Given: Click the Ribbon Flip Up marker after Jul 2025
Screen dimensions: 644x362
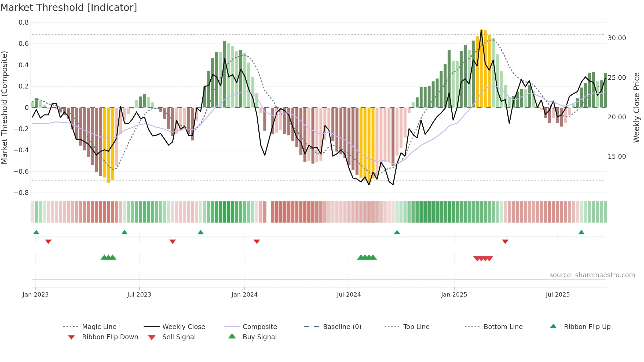Looking at the screenshot, I should coord(581,232).
